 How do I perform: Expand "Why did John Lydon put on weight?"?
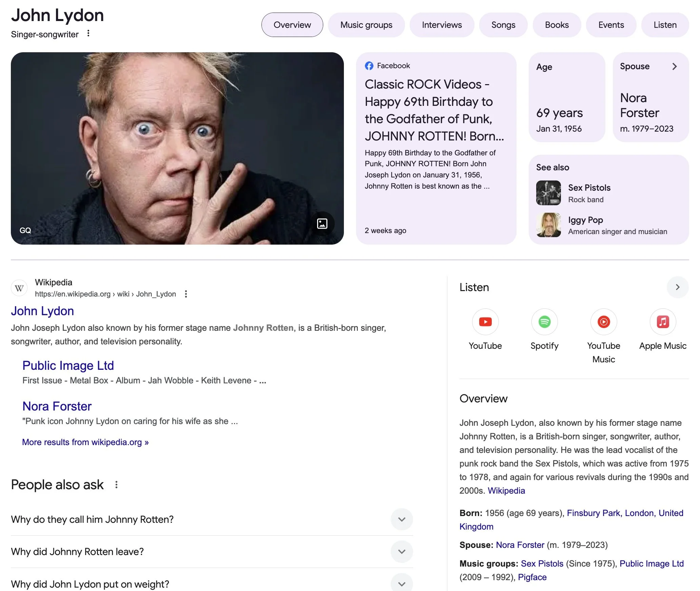pyautogui.click(x=402, y=584)
